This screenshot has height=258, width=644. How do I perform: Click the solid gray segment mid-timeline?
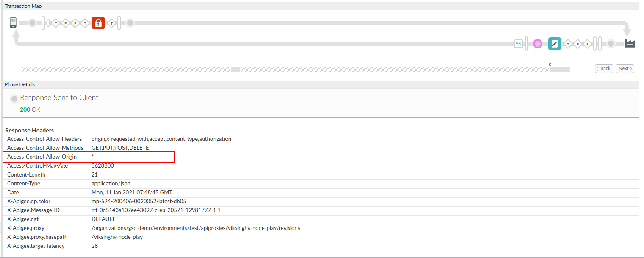pos(236,69)
